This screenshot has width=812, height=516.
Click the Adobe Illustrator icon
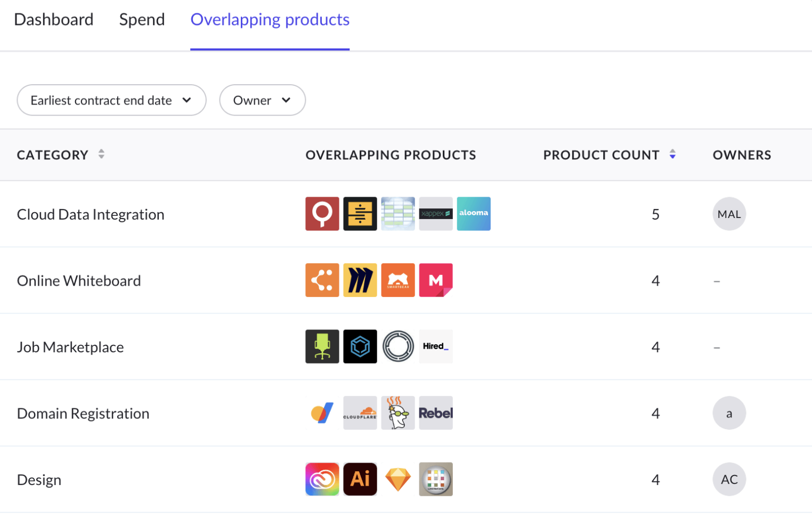(x=360, y=479)
